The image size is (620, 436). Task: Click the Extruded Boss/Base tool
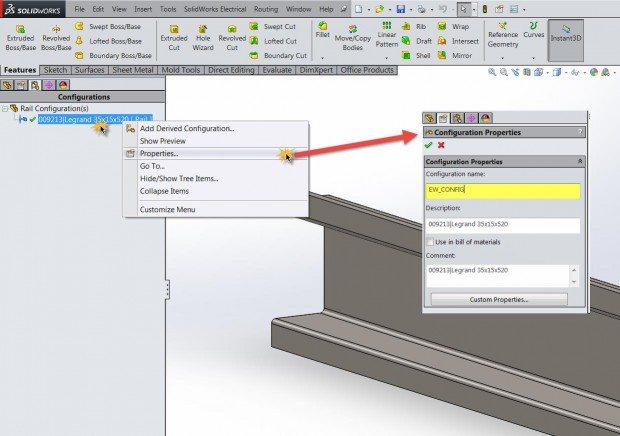pos(19,37)
